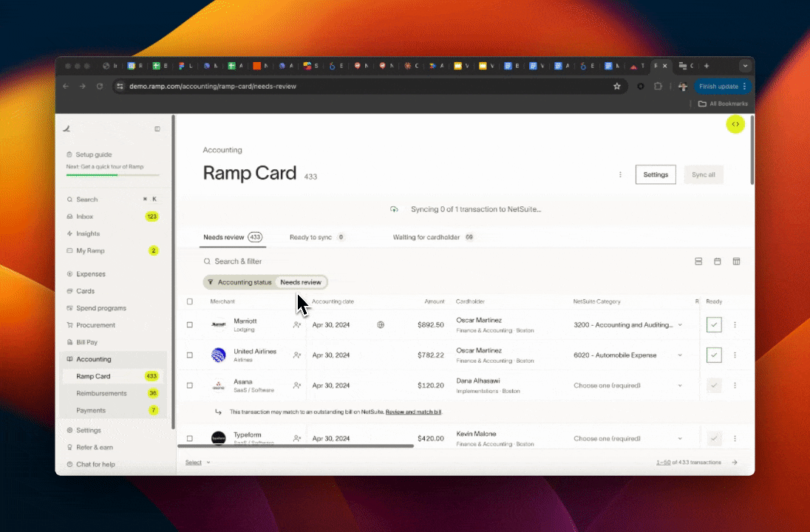Click the Finish update button
Image resolution: width=810 pixels, height=532 pixels.
(x=718, y=86)
